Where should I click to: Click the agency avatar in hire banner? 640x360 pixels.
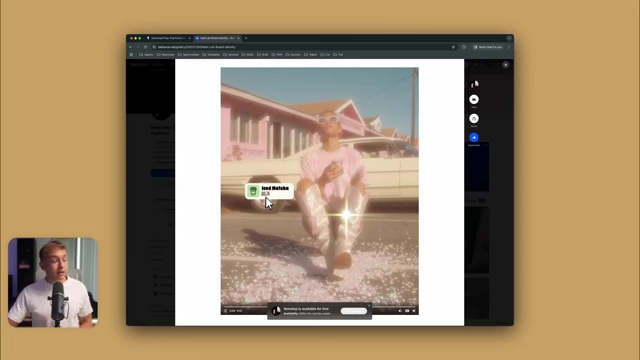click(276, 311)
